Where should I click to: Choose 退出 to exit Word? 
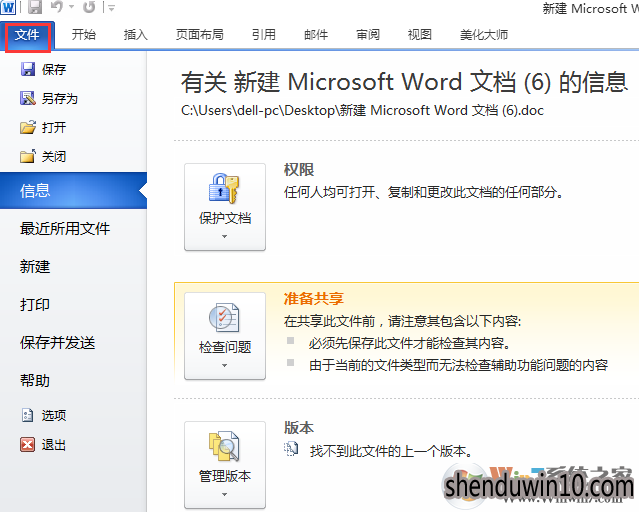(x=54, y=445)
